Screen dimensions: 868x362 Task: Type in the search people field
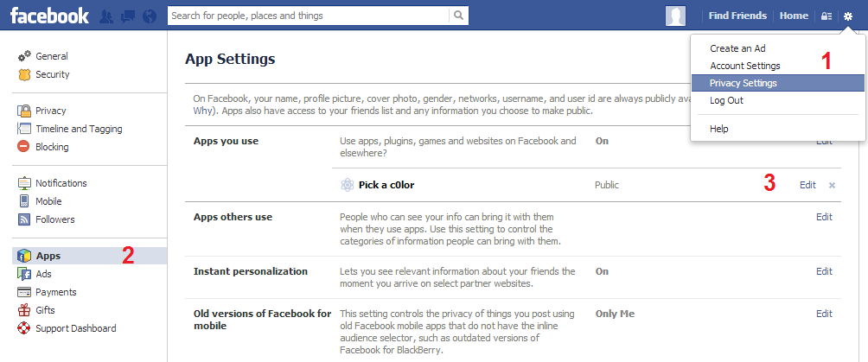[x=309, y=16]
